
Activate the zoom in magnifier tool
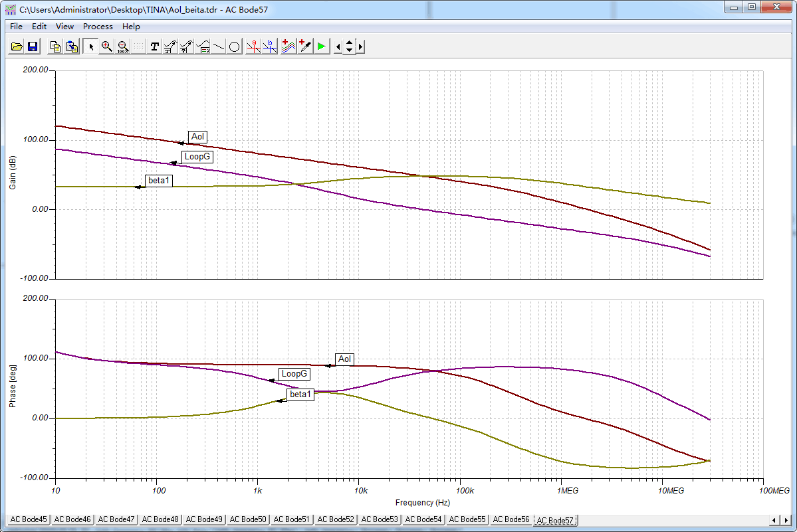(x=107, y=46)
